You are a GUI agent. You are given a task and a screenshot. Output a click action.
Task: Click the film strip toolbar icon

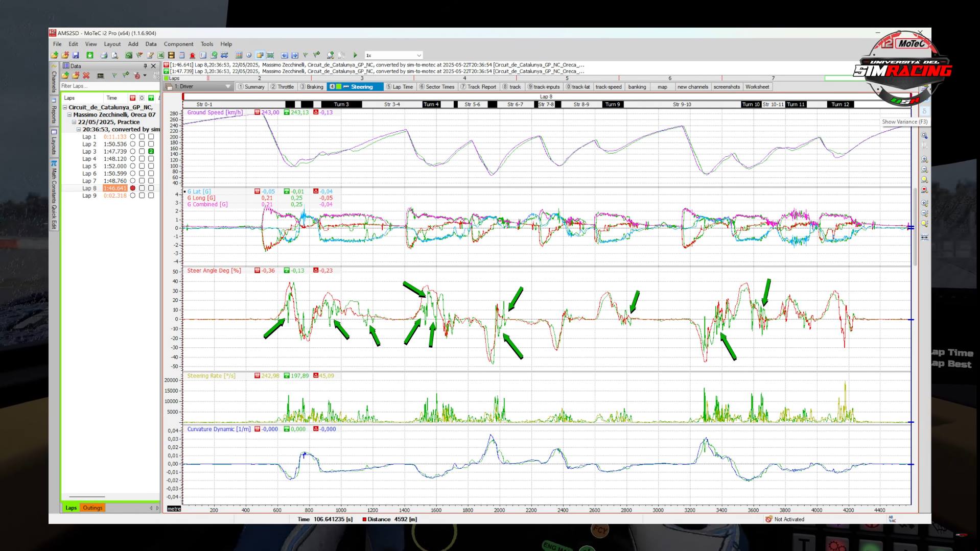point(171,55)
